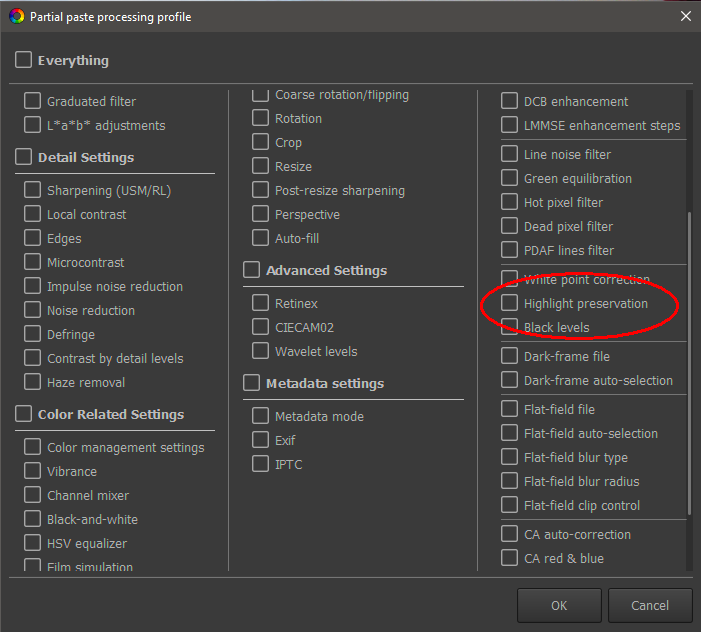
Task: Tick Auto-fill option
Action: coord(260,238)
